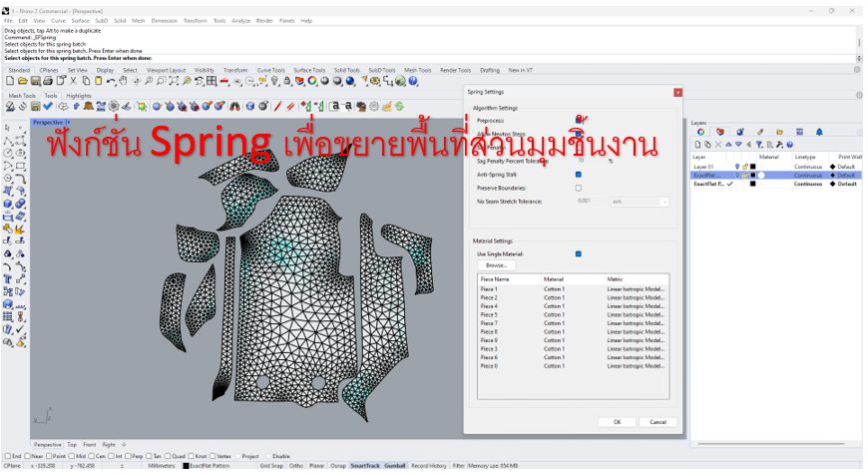Open the Analyze menu
Image resolution: width=868 pixels, height=474 pixels.
click(240, 21)
